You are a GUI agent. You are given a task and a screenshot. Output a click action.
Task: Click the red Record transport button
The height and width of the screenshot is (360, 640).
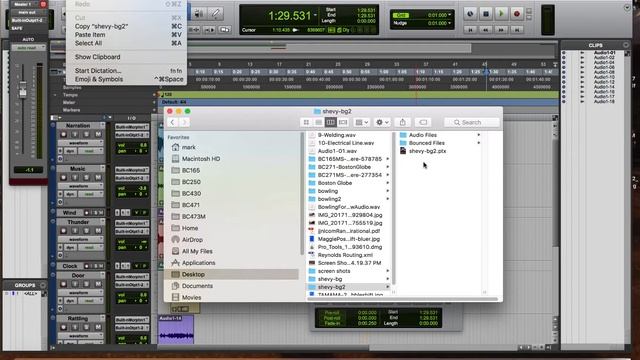tap(516, 13)
